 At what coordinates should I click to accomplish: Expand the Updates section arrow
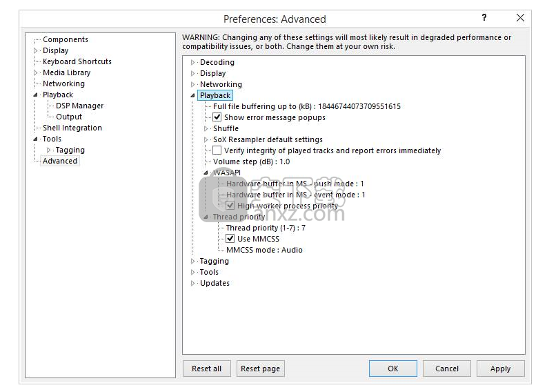193,283
